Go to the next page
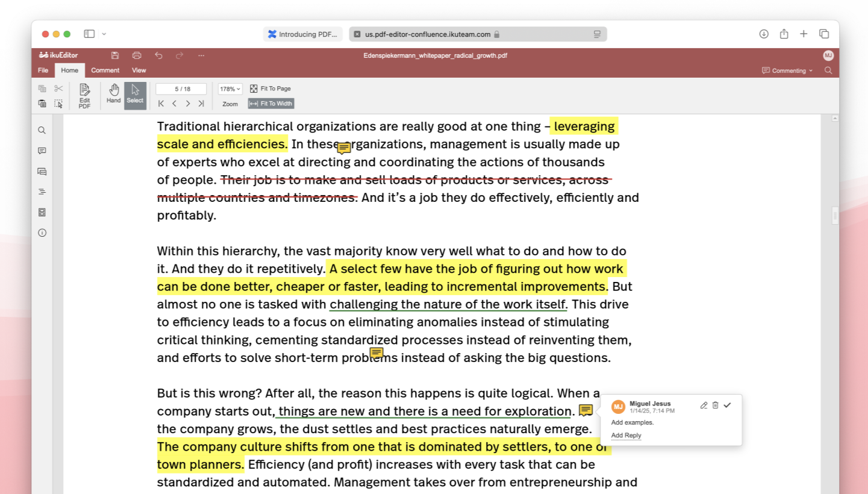Image resolution: width=868 pixels, height=494 pixels. [188, 104]
